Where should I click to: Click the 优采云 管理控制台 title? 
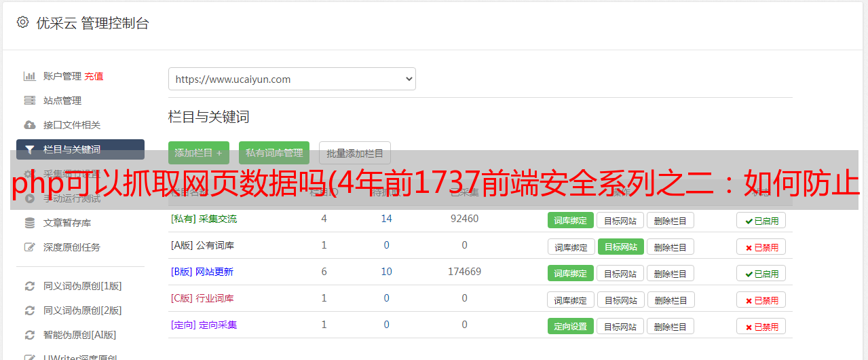92,23
